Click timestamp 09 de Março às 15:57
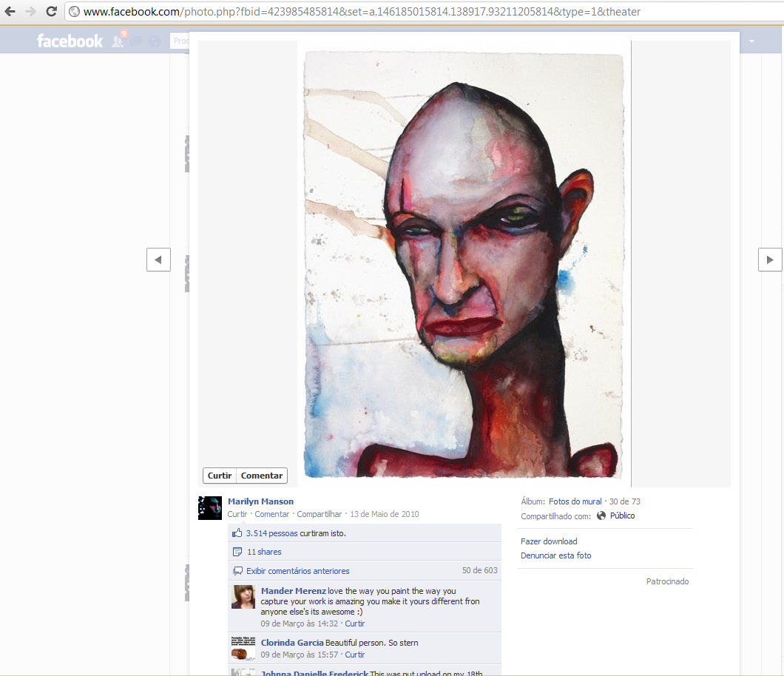Screen dimensions: 784x676 299,655
